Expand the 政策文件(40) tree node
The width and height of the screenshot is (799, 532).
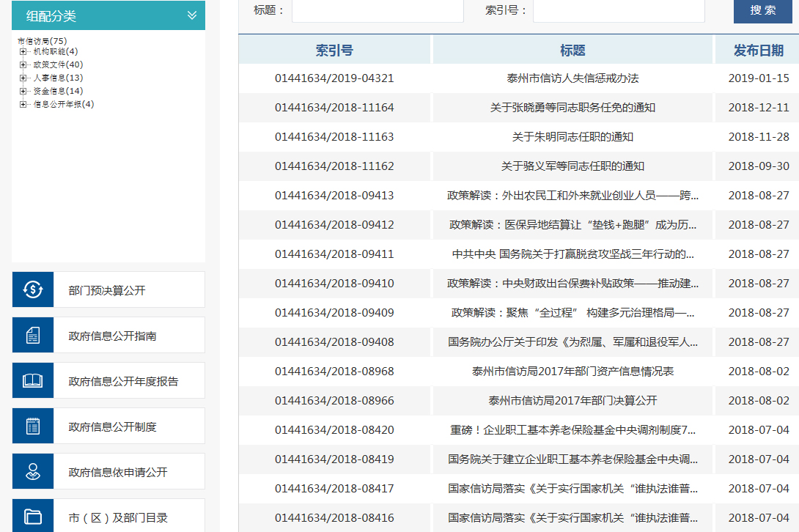23,65
